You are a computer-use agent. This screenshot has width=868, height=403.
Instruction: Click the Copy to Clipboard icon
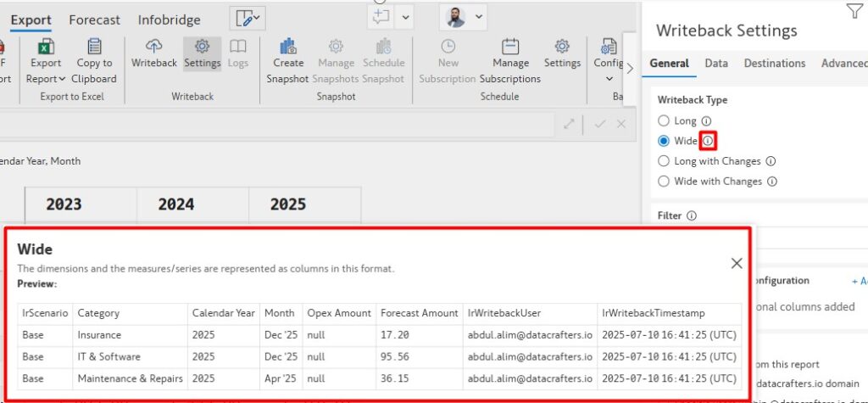coord(94,48)
